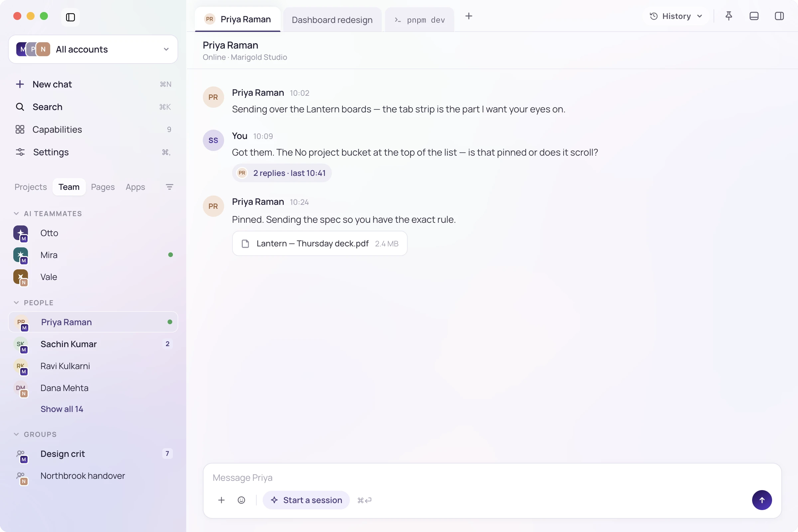This screenshot has width=798, height=532.
Task: Click the Online · Marigold Studio status text
Action: click(x=245, y=57)
